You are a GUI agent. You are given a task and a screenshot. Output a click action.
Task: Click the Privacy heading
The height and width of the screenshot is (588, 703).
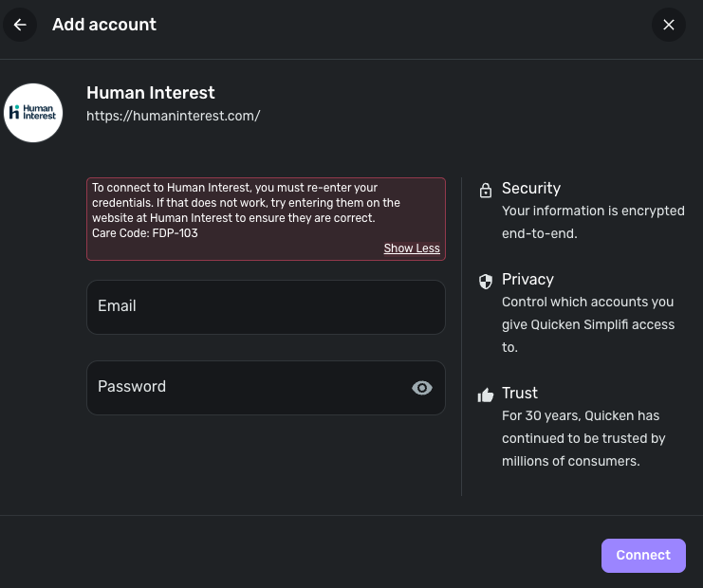tap(527, 279)
